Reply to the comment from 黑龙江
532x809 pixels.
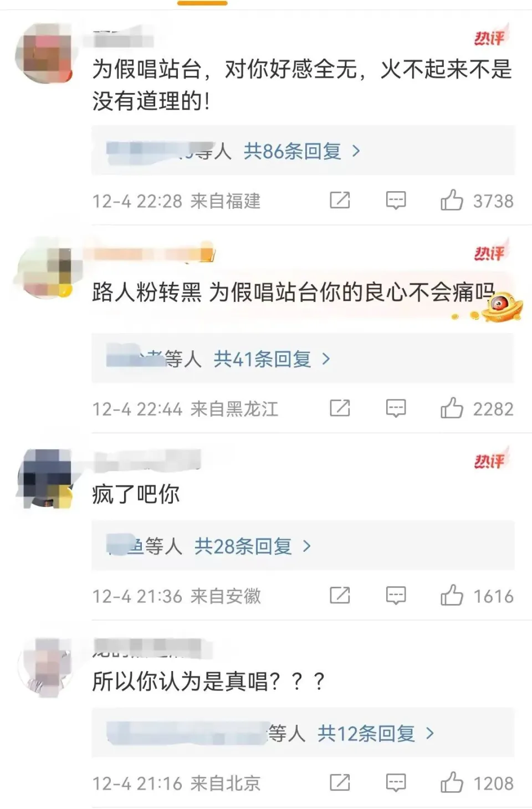pyautogui.click(x=396, y=409)
